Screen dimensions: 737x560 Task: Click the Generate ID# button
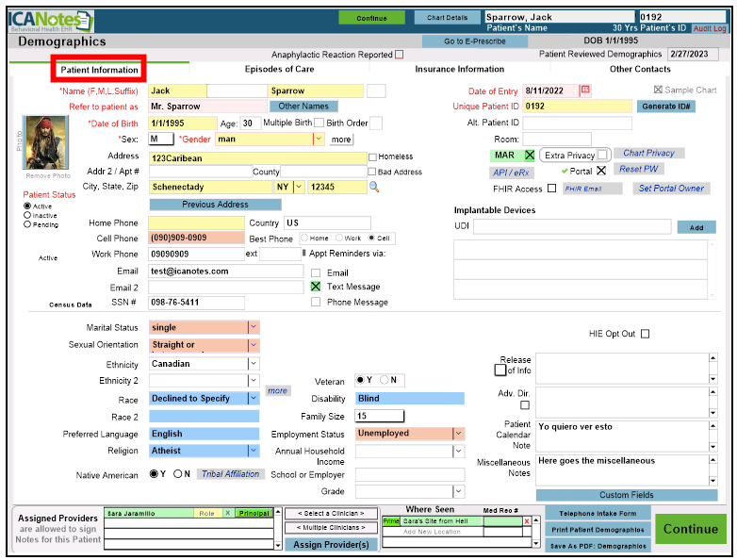coord(667,107)
